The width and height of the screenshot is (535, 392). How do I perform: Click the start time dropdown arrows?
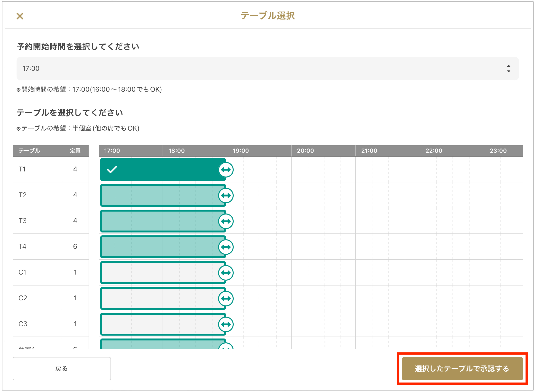[508, 69]
